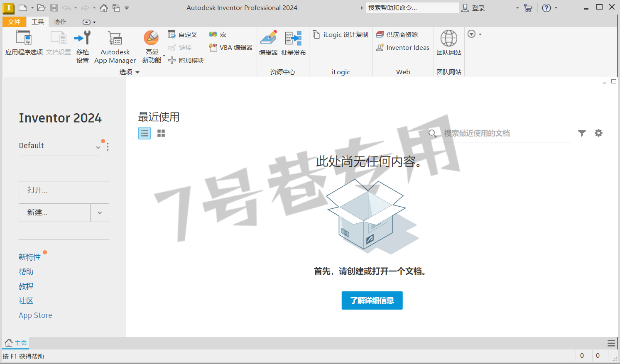
Task: Expand the search box arrow before 搜索帮助和命令
Action: 362,8
